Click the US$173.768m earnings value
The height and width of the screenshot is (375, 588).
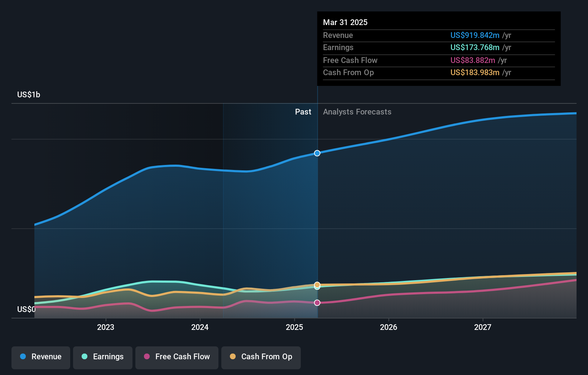click(x=475, y=48)
